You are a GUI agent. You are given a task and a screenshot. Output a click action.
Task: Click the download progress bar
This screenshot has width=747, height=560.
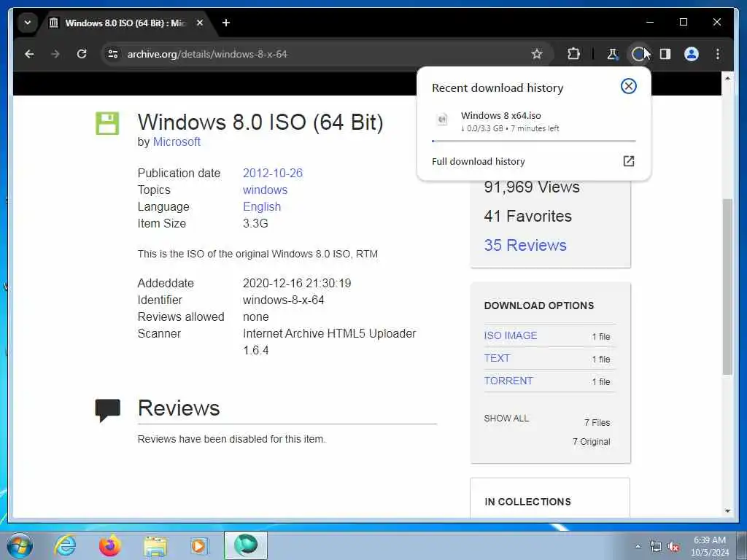coord(533,141)
